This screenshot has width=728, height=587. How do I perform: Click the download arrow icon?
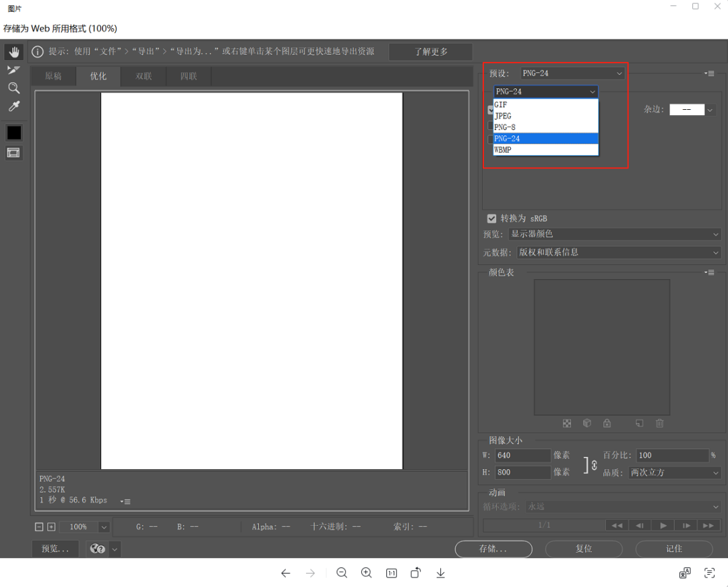[x=441, y=573]
